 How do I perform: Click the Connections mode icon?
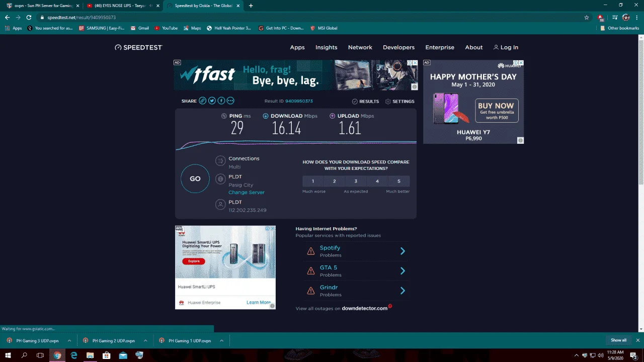(x=220, y=161)
